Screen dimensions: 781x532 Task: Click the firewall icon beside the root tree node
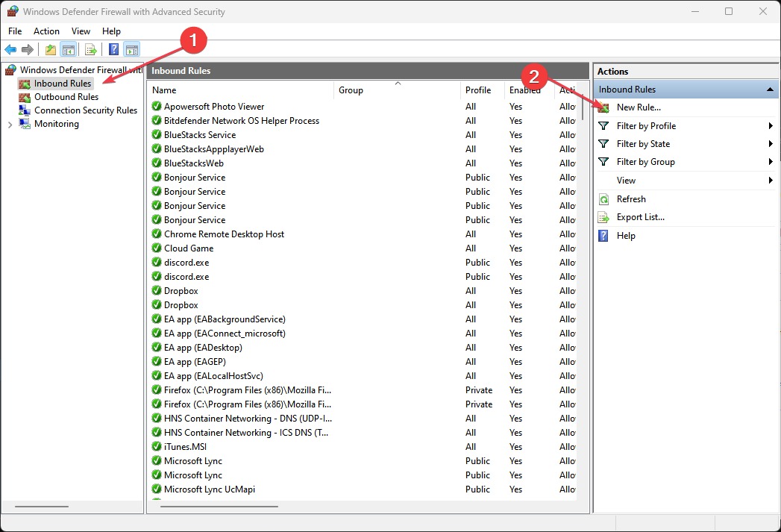coord(10,69)
